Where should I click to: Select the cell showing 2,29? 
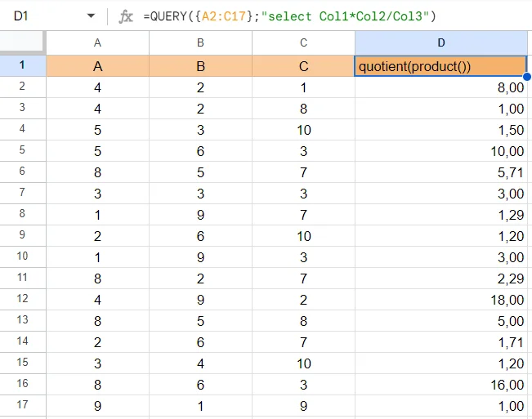click(441, 278)
